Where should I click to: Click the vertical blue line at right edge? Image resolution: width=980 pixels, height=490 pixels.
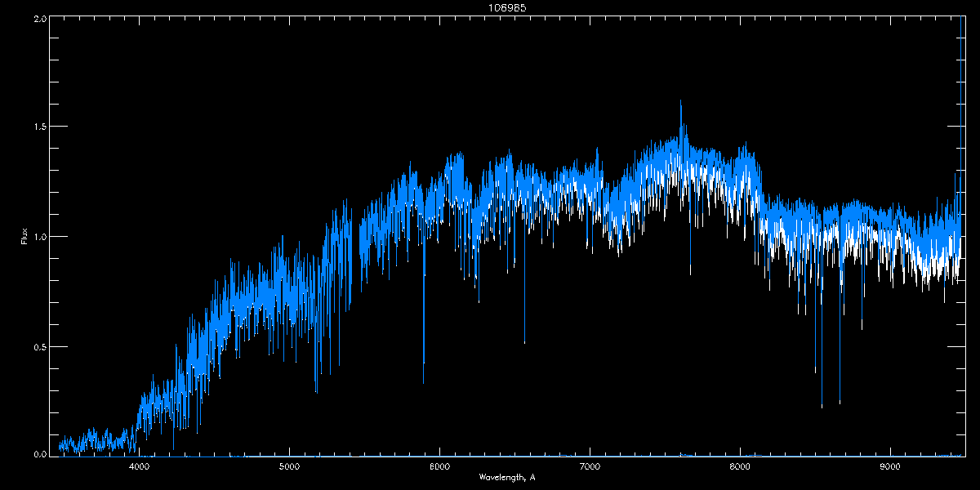coord(961,235)
